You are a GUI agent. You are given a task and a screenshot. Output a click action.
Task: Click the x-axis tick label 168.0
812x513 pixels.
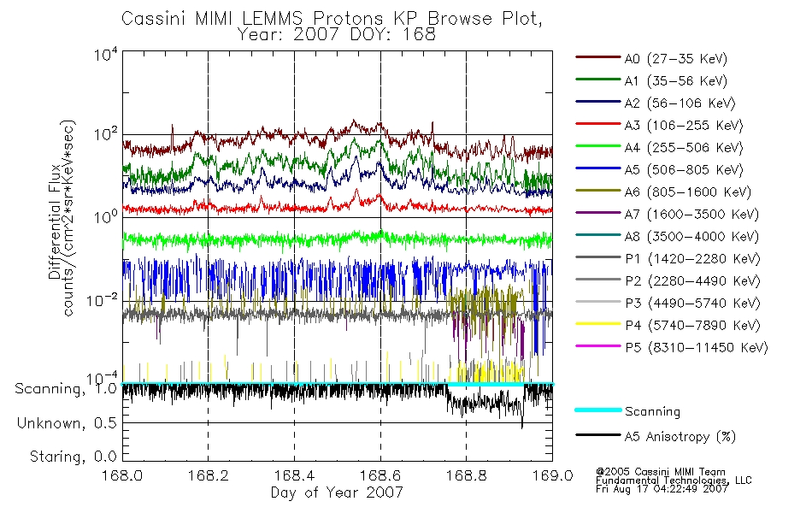122,475
